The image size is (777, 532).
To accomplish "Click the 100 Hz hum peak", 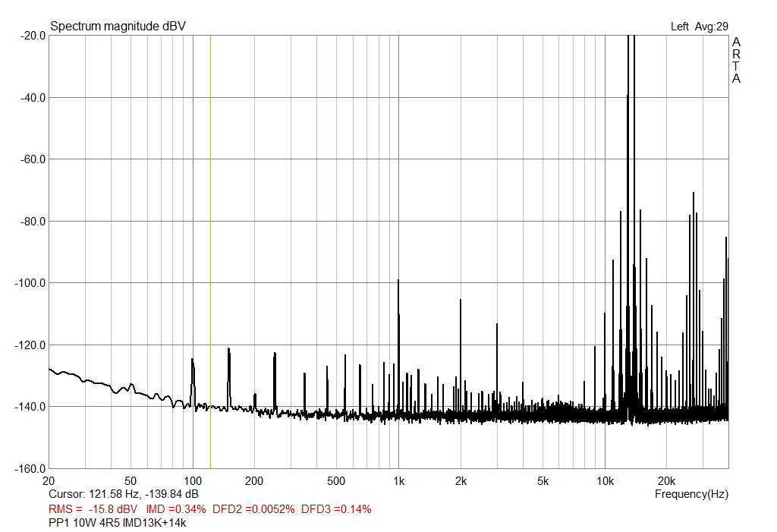I will [193, 382].
